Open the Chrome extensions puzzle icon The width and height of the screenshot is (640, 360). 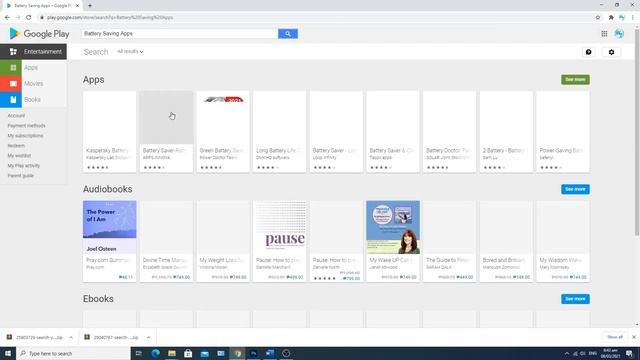point(611,18)
